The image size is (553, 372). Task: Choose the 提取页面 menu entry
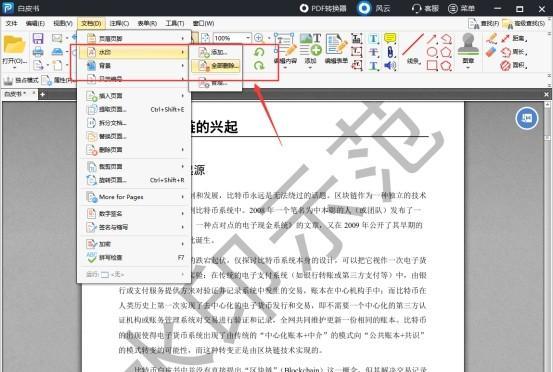click(x=134, y=109)
